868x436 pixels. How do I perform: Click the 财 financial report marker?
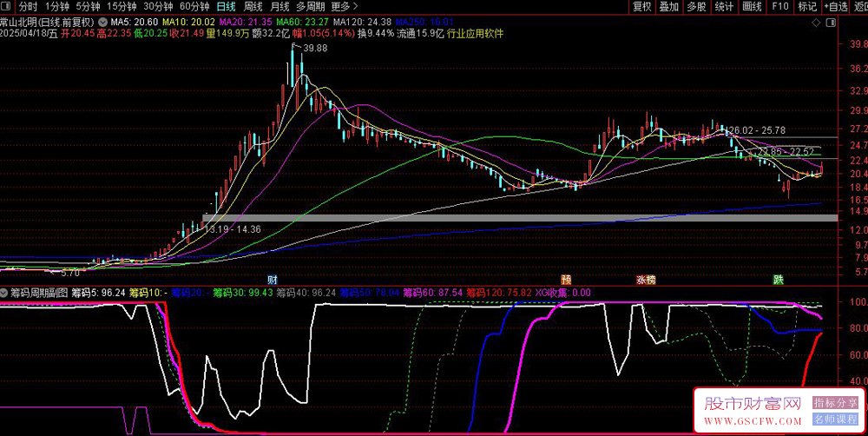click(272, 279)
